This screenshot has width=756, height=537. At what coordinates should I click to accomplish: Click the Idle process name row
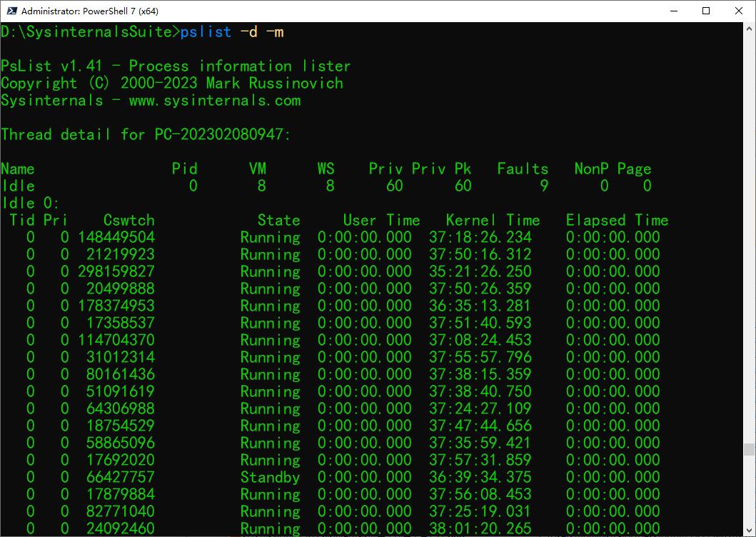(17, 186)
